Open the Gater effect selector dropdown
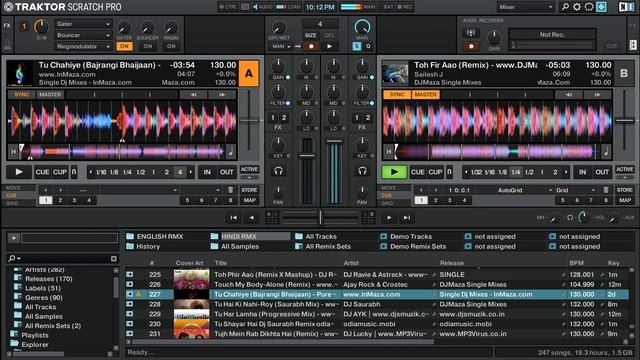Viewport: 640px width, 360px height. point(83,24)
